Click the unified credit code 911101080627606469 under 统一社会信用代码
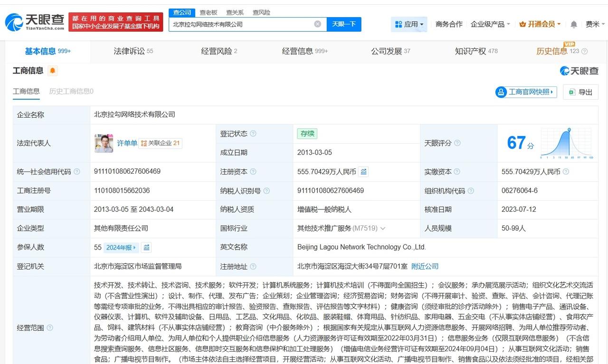The image size is (608, 364). tap(127, 172)
